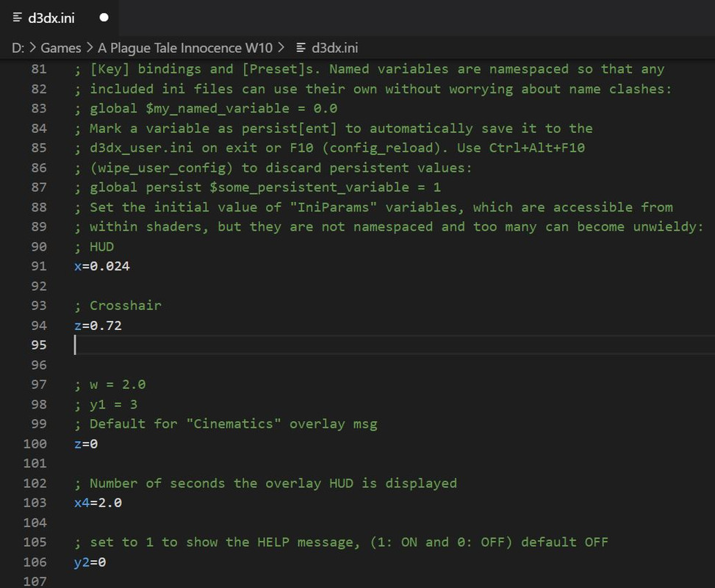Screen dimensions: 715x588
Task: Click the file icon on d3dx.ini tab
Action: (18, 18)
